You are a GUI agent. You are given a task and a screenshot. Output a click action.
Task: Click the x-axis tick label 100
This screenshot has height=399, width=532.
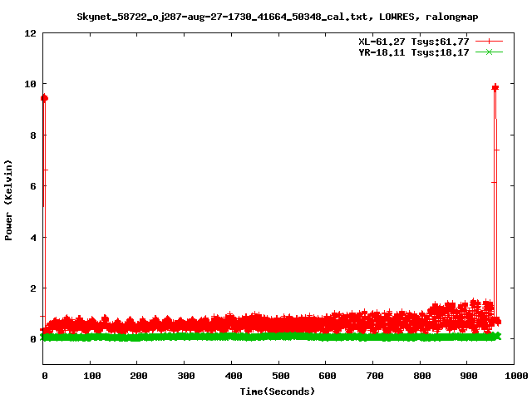(x=92, y=376)
